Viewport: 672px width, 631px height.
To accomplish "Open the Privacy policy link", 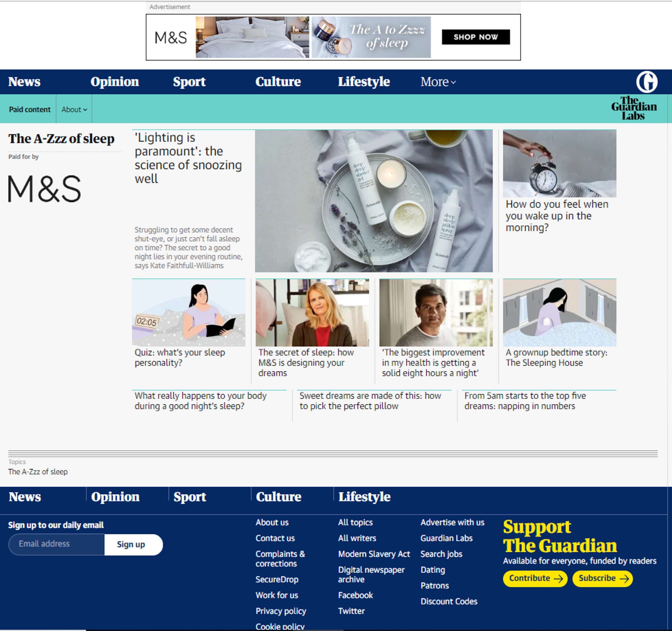I will (281, 611).
